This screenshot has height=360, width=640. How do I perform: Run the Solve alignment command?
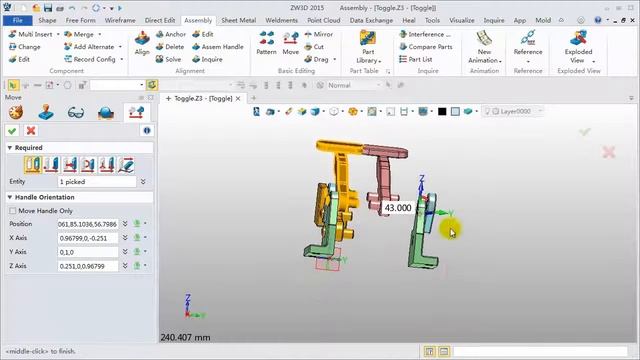click(x=168, y=59)
